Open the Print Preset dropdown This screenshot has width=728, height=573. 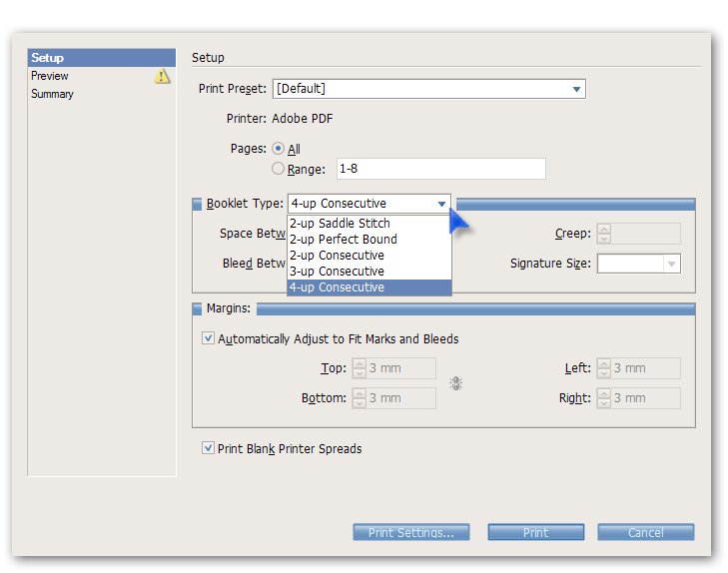(429, 89)
